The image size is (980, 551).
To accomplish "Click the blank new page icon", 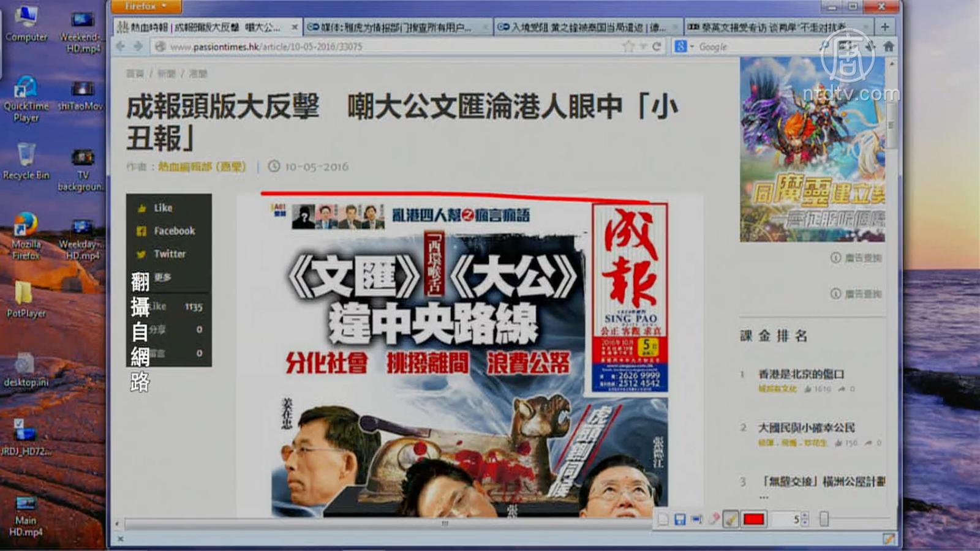I will click(x=663, y=520).
